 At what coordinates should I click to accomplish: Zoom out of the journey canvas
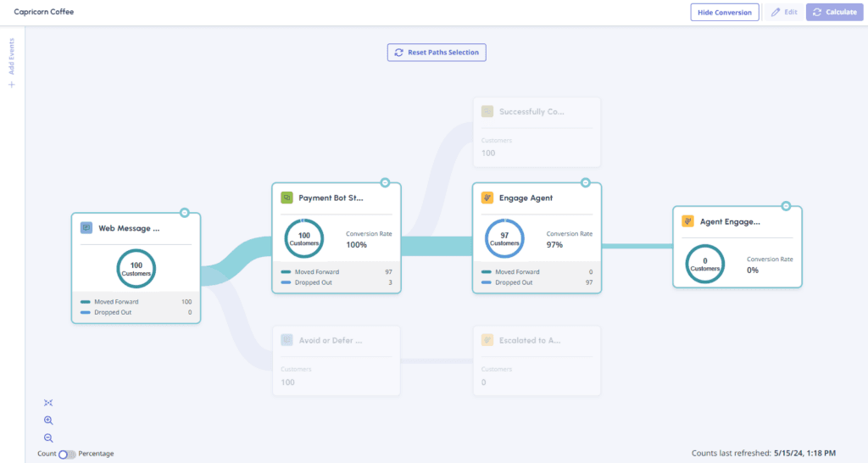pos(48,438)
